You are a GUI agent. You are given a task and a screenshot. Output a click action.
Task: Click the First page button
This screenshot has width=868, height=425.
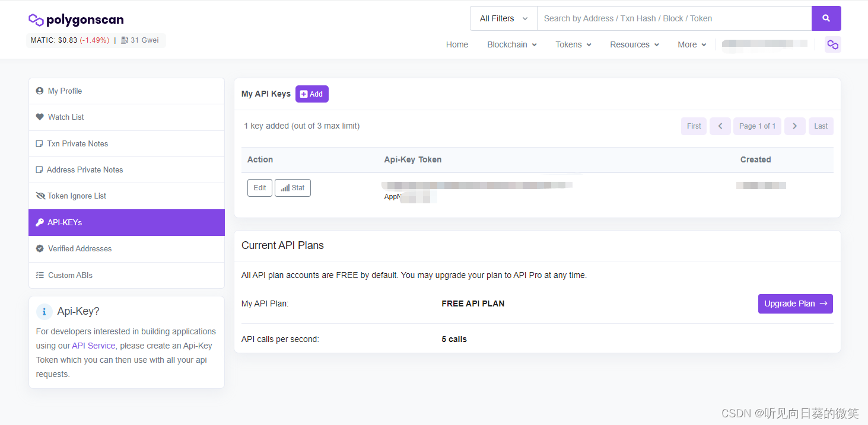click(694, 126)
